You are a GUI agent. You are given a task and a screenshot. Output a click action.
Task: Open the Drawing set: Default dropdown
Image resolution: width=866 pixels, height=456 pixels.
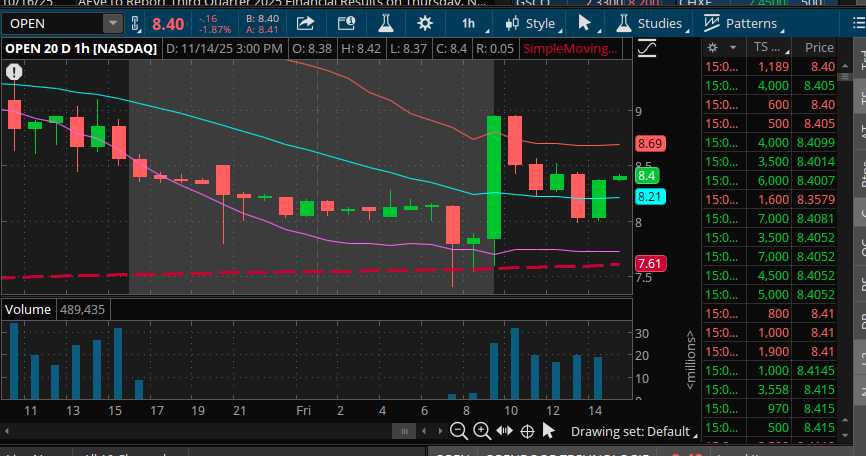tap(633, 431)
